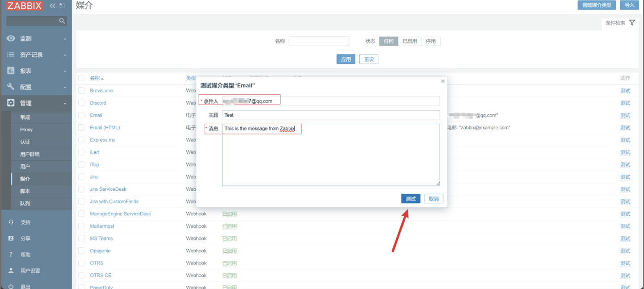Screen dimensions: 644x289
Task: Close the Email test dialog
Action: tap(443, 81)
